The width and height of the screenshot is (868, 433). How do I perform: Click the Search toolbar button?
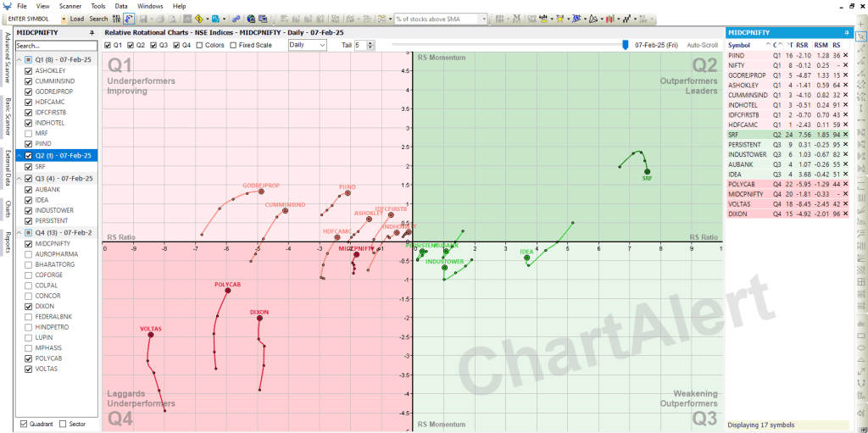pos(98,18)
